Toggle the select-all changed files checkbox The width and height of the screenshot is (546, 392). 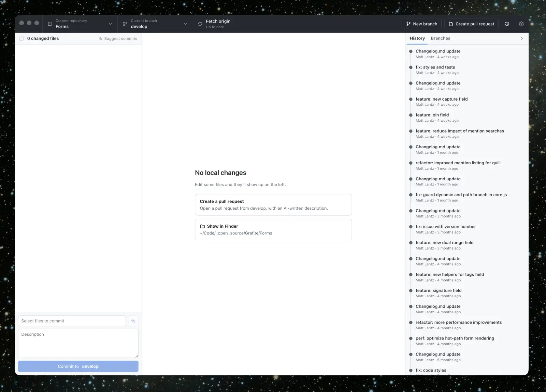pyautogui.click(x=21, y=39)
